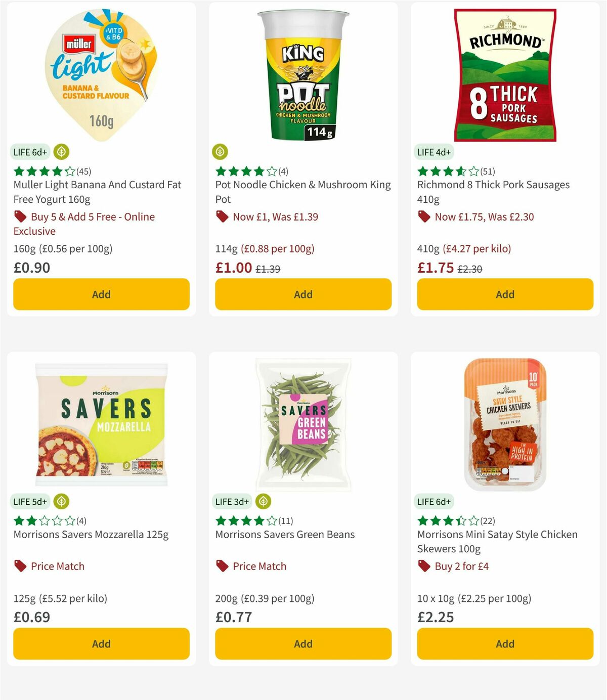Click the LIFE 5d+ badge on Savers Mozzarella

pyautogui.click(x=29, y=502)
